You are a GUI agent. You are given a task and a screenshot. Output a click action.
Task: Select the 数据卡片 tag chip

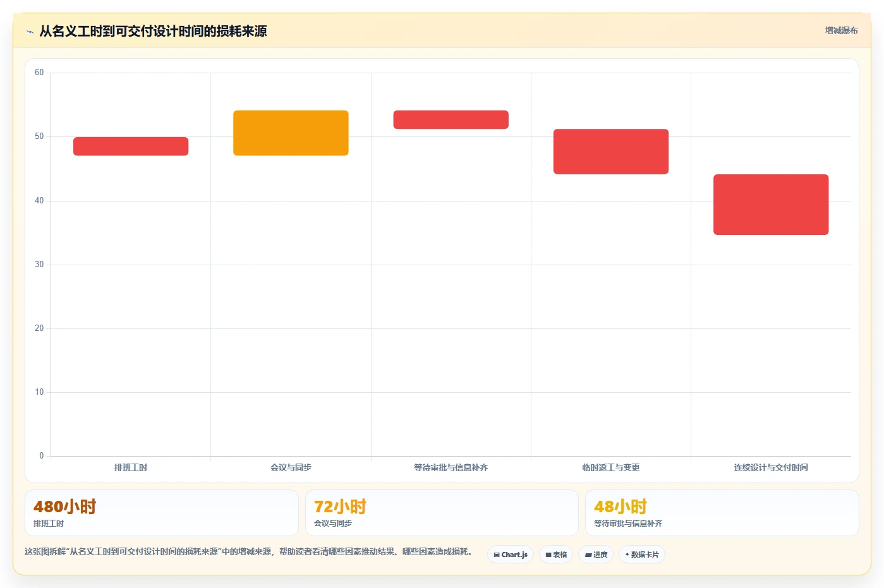(642, 555)
